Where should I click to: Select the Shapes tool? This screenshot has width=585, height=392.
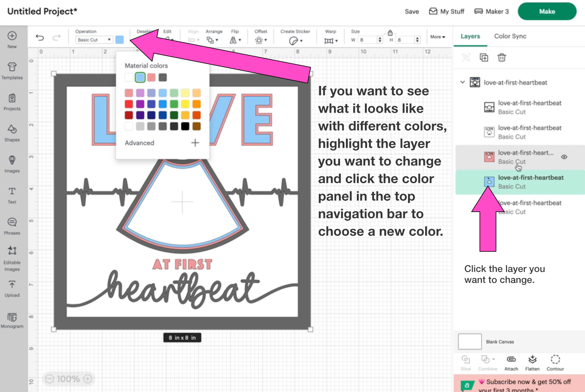tap(12, 132)
